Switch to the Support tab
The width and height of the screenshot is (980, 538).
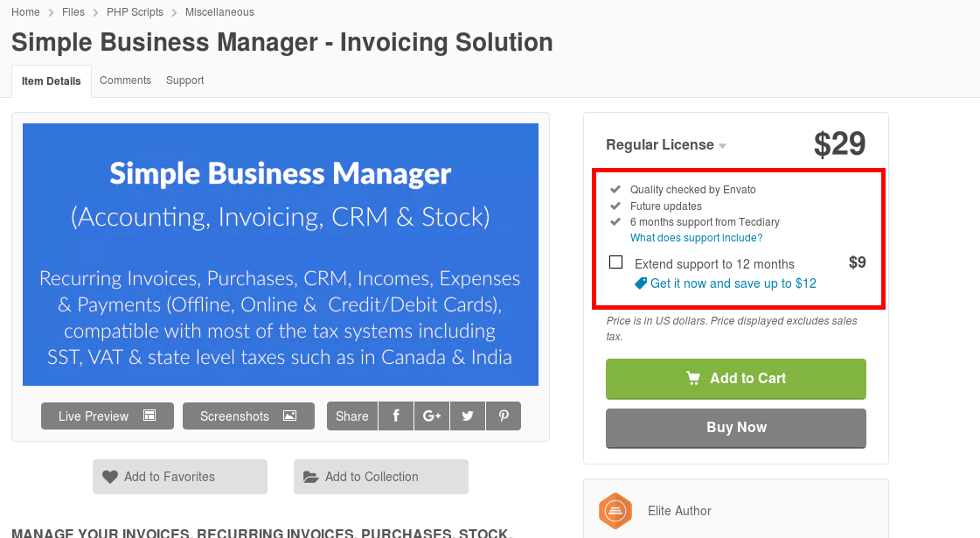(x=184, y=80)
